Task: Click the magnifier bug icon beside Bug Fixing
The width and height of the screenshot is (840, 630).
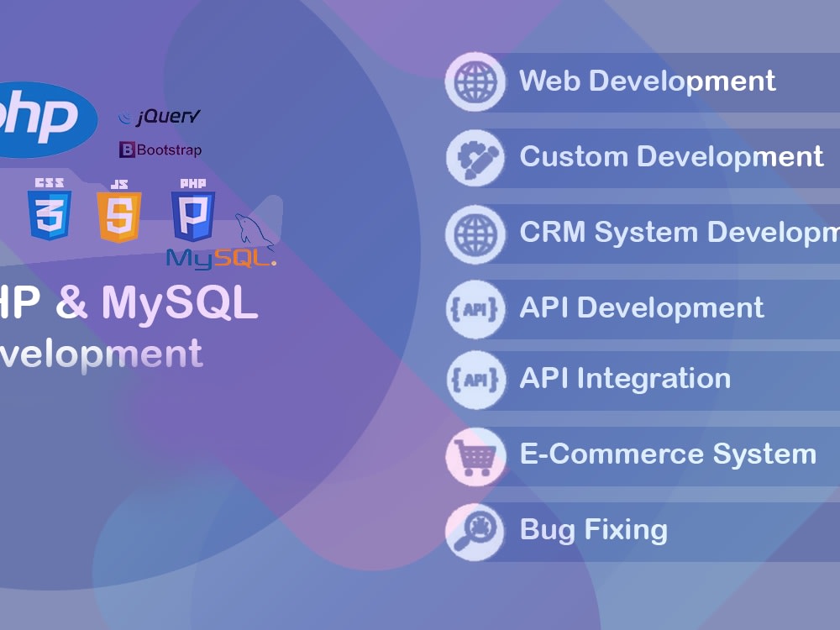Action: (x=475, y=530)
